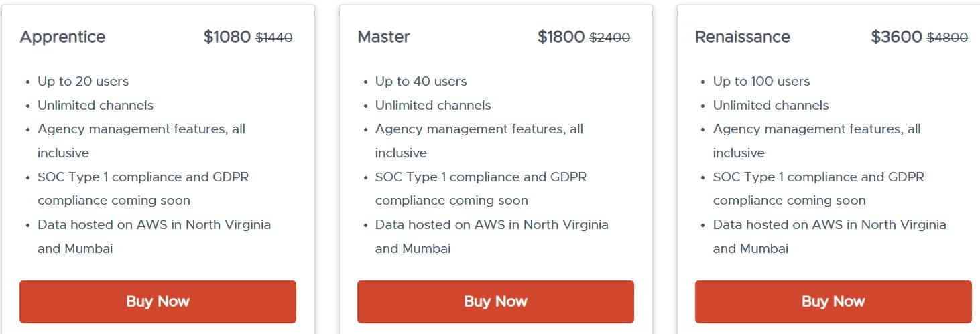Click the crossed-out $1440 original price
This screenshot has height=334, width=980.
point(274,38)
